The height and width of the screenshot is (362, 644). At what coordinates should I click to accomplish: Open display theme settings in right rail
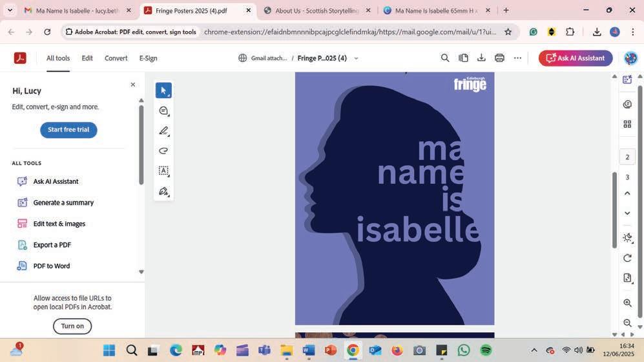pos(627,237)
